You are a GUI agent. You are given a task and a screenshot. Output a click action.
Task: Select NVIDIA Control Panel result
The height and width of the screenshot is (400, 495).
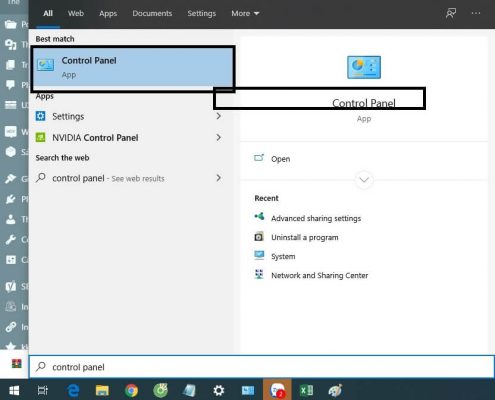point(128,138)
